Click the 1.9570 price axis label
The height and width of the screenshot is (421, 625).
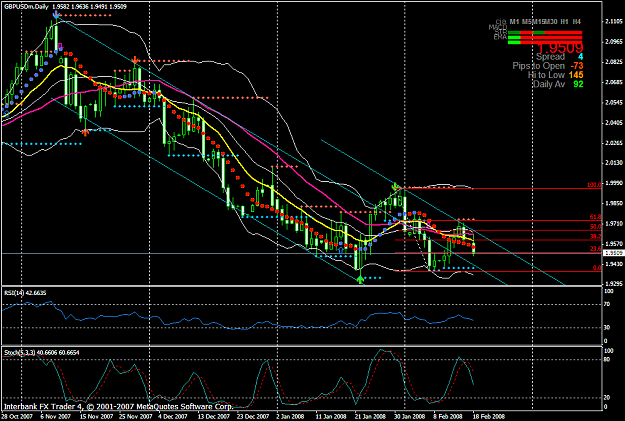(x=613, y=244)
